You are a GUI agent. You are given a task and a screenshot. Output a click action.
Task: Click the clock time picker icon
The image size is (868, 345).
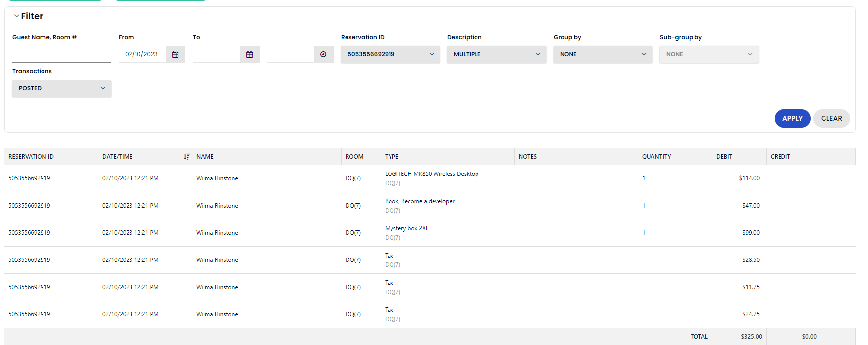[323, 54]
